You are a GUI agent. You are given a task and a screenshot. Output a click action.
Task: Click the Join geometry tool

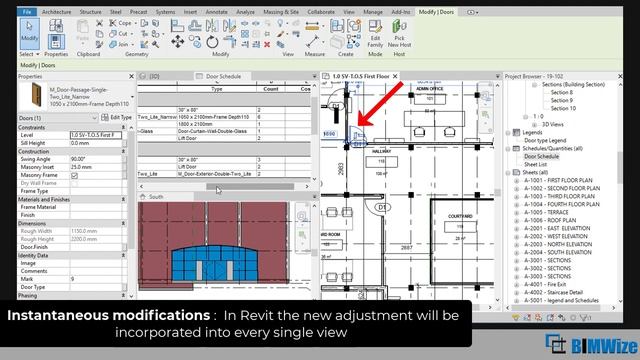pos(119,44)
